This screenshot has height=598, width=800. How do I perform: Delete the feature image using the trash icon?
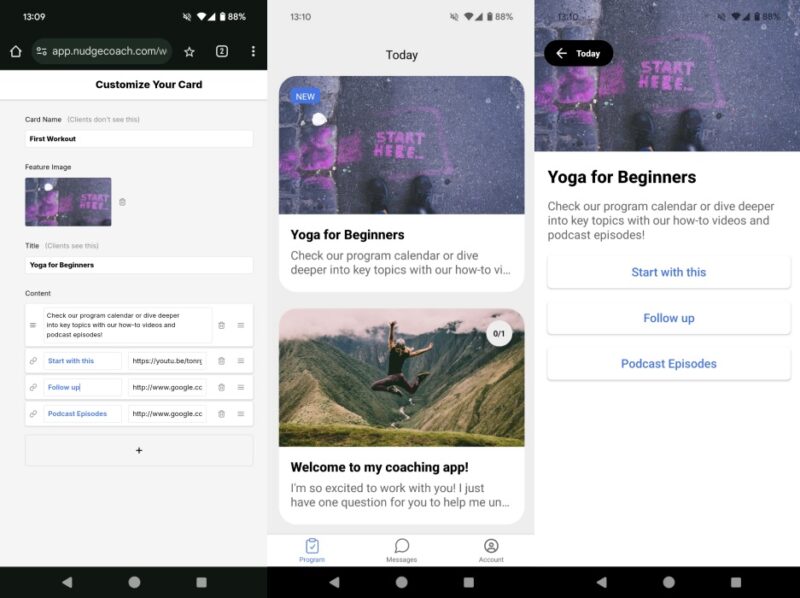[x=123, y=202]
